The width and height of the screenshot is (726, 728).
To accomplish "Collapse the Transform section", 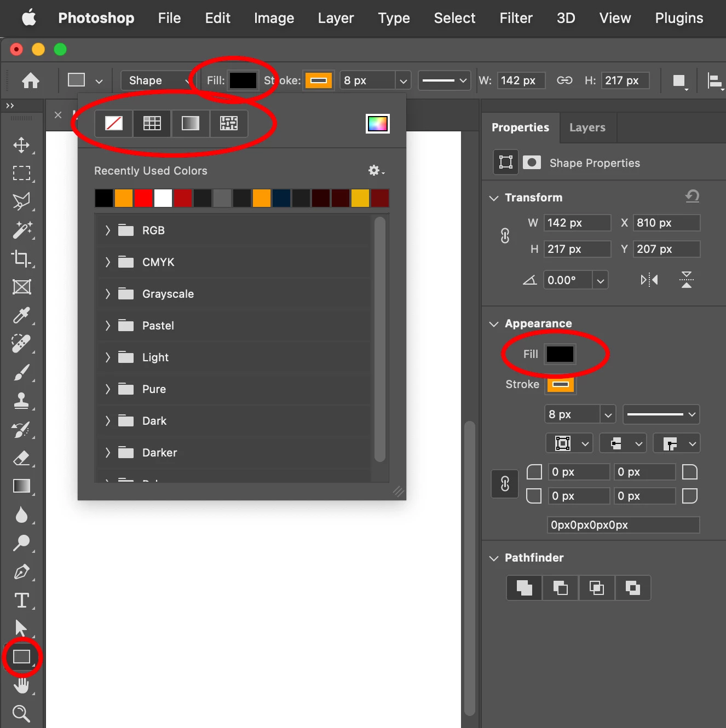I will pyautogui.click(x=494, y=198).
